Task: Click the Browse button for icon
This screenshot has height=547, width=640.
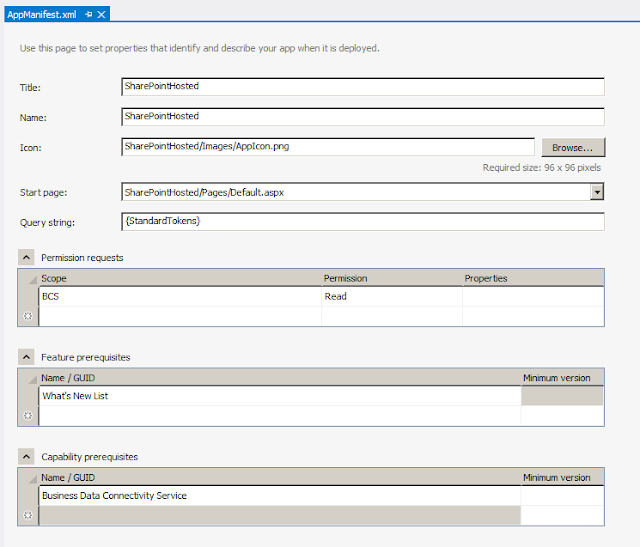Action: click(x=574, y=147)
